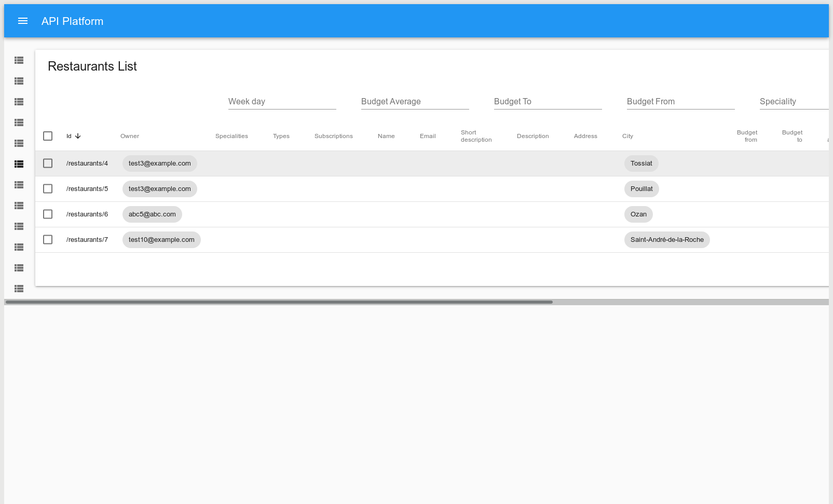The image size is (833, 504).
Task: Click the sidebar icon directly above the highlighted one
Action: click(x=19, y=143)
